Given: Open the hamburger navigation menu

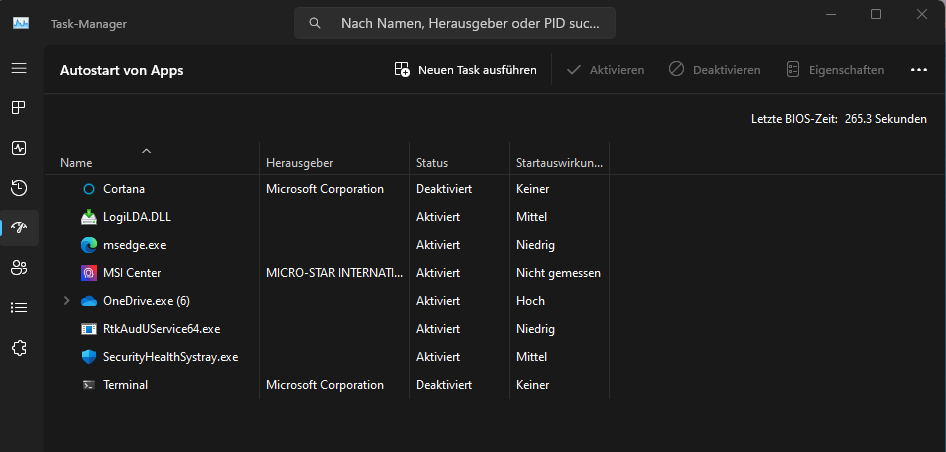Looking at the screenshot, I should pos(19,68).
